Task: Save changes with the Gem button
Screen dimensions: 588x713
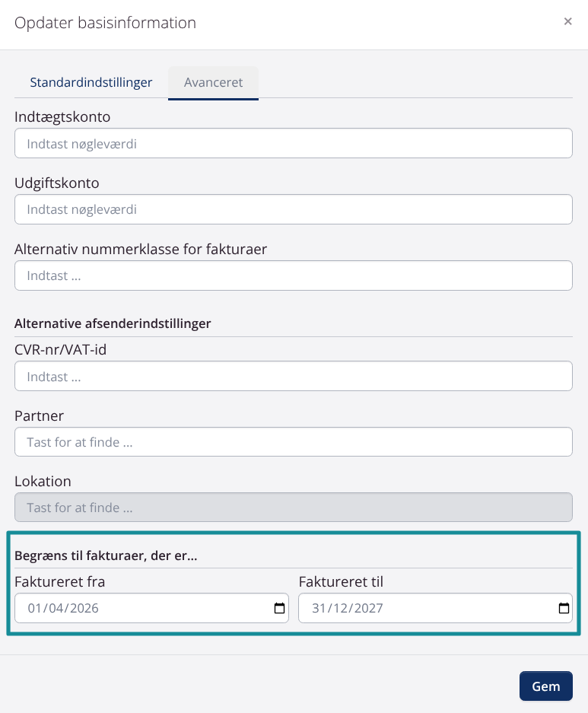Action: point(545,686)
